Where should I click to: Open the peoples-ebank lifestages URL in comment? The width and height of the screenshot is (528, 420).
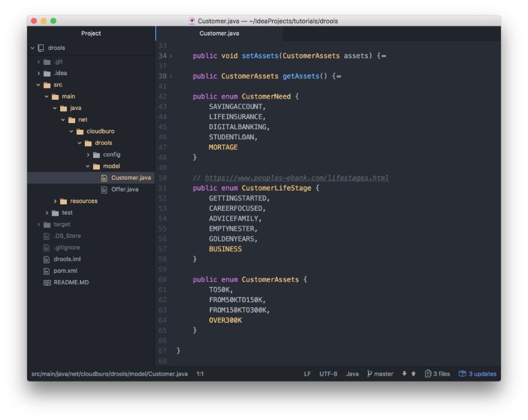[x=296, y=178]
